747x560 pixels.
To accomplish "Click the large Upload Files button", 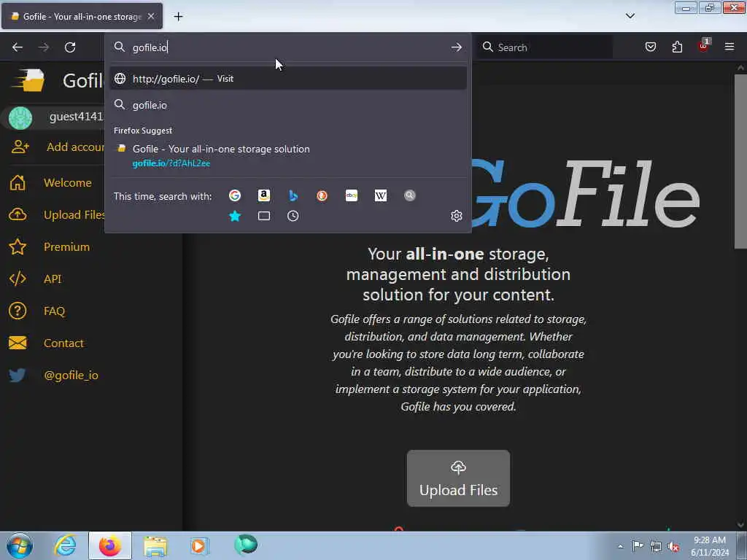I will pos(458,478).
